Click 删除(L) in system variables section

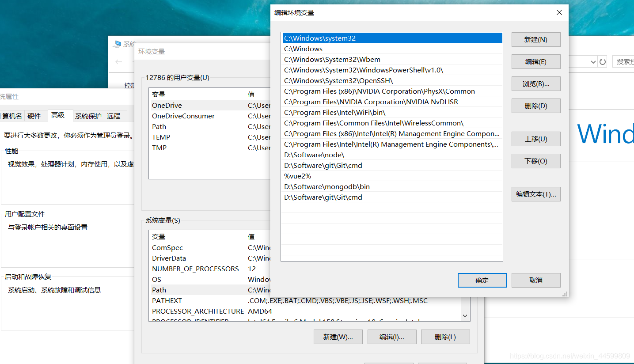point(445,337)
